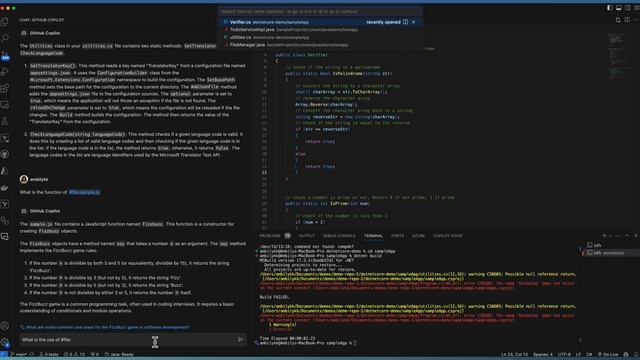Change end of line sequence LF
The height and width of the screenshot is (360, 640).
(578, 354)
